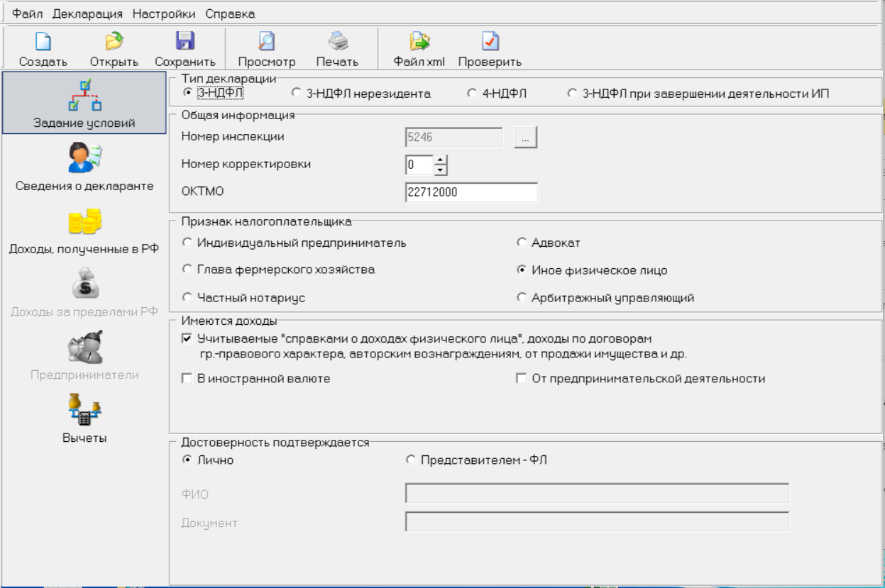
Task: Open a file with Открыть icon
Action: 114,42
